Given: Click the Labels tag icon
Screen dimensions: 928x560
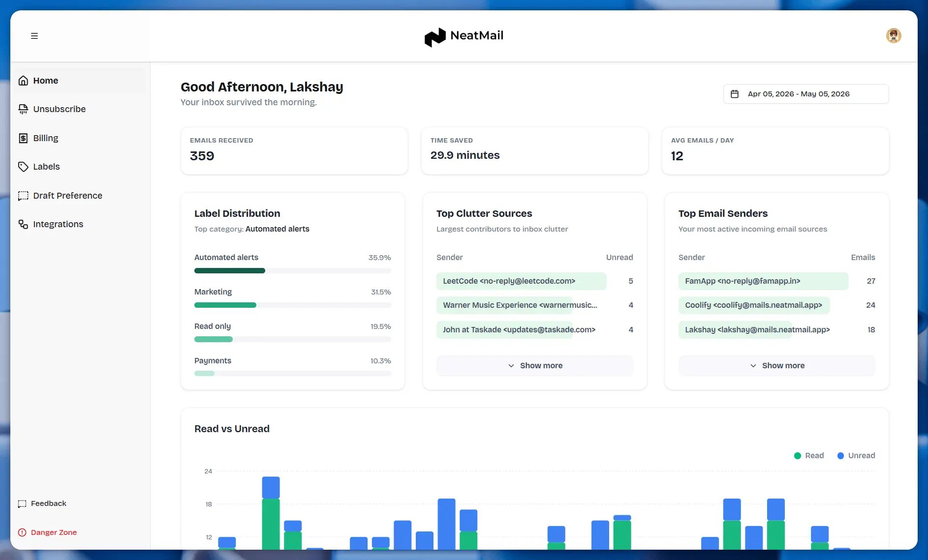Looking at the screenshot, I should pyautogui.click(x=23, y=167).
